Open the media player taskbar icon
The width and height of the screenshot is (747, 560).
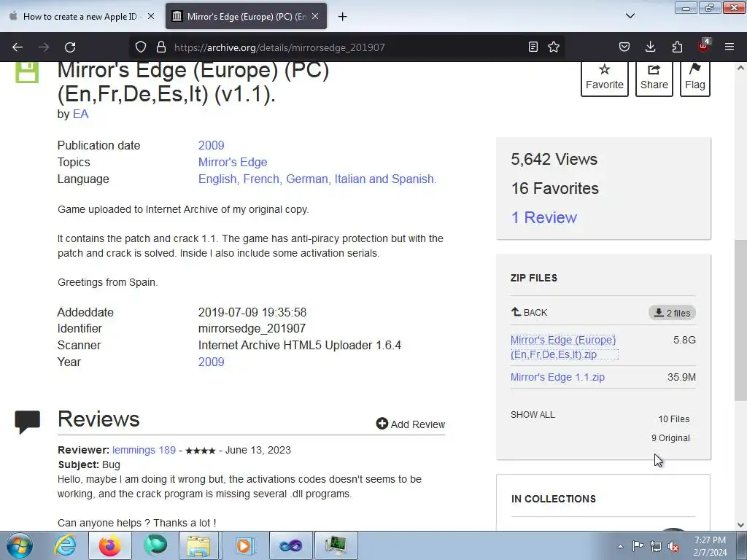tap(245, 545)
